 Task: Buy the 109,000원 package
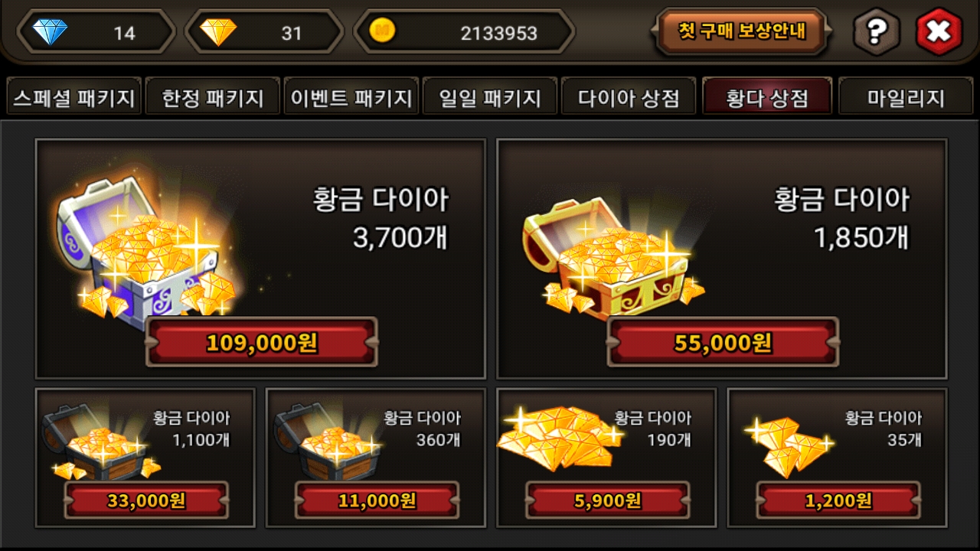[x=262, y=342]
